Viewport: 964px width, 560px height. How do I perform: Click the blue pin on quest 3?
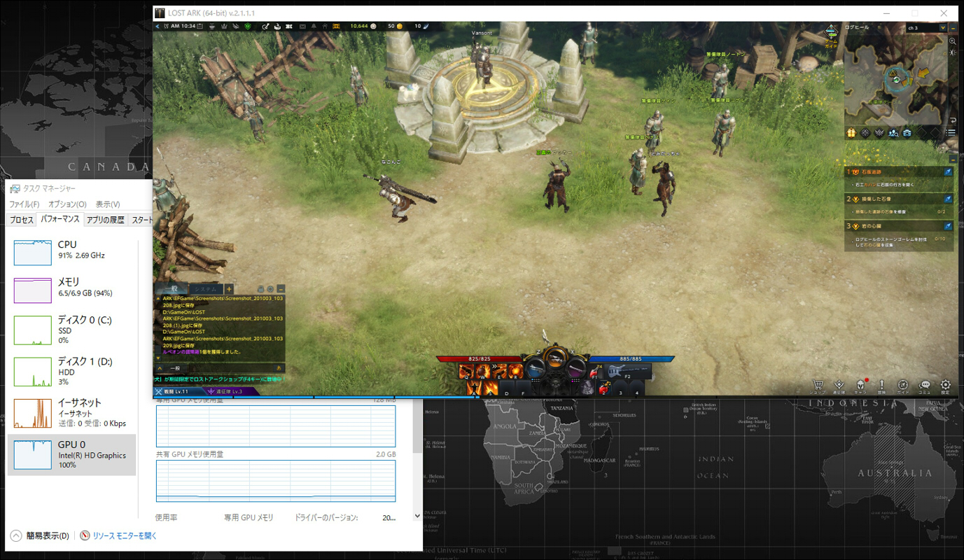click(948, 226)
